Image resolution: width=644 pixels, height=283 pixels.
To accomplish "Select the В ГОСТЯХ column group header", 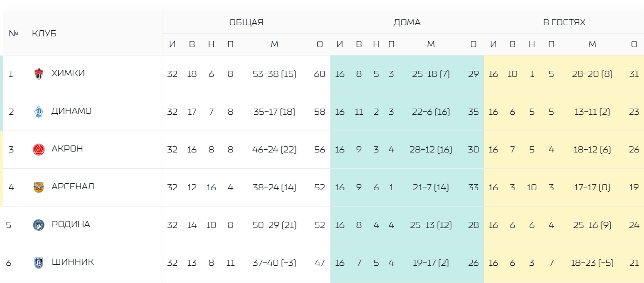I will pos(564,22).
